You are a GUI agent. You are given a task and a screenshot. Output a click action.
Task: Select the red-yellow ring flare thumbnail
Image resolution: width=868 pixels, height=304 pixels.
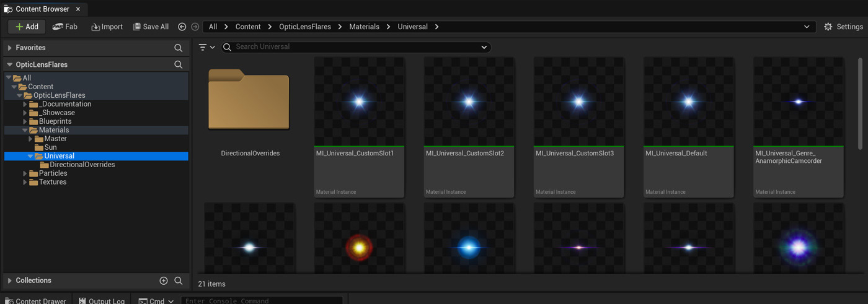359,238
